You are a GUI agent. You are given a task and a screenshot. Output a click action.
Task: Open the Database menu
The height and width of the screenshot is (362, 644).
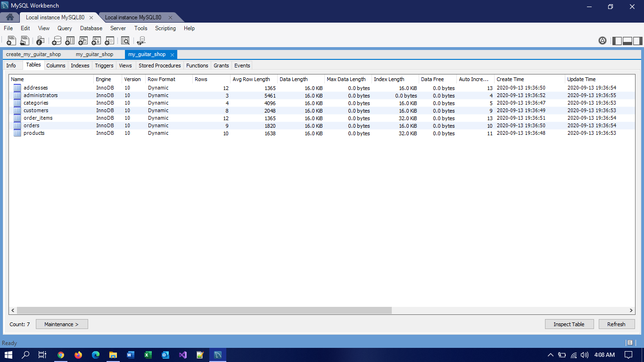click(91, 28)
